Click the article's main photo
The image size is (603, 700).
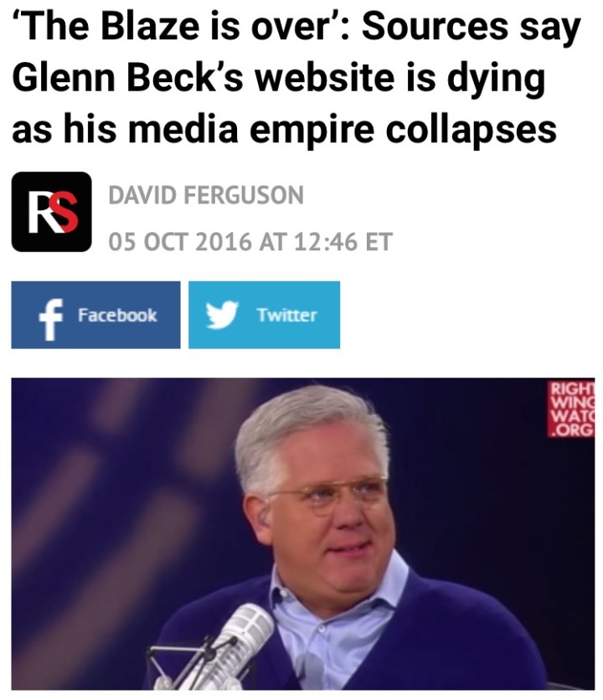click(303, 534)
